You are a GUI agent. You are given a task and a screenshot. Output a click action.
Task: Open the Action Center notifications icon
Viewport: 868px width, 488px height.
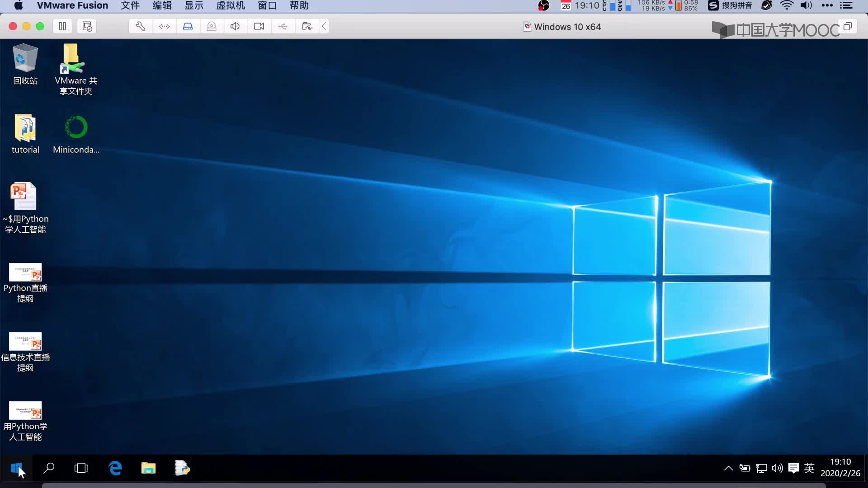[x=793, y=468]
